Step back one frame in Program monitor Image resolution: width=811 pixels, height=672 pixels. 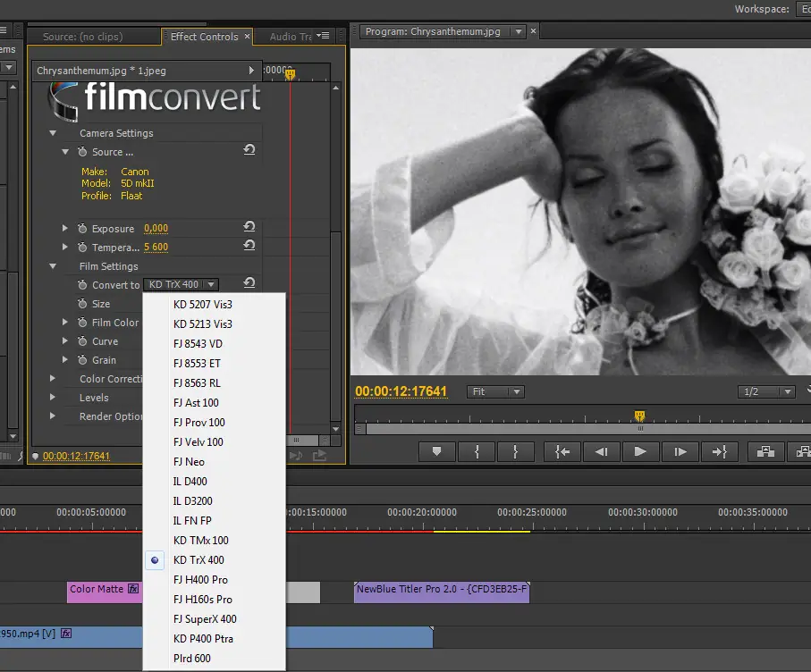(602, 452)
